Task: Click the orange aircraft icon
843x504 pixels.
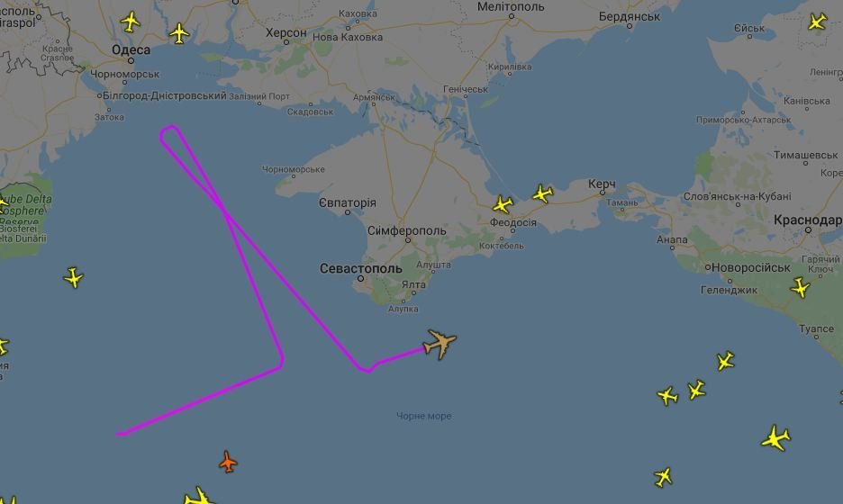Action: click(x=228, y=462)
